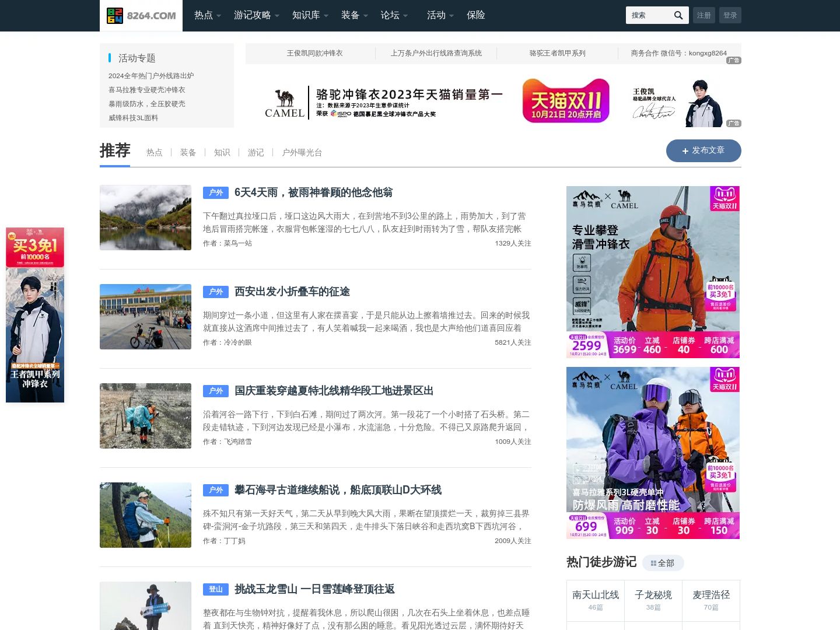Open the 知识库 dropdown menu
The image size is (840, 630).
tap(310, 15)
